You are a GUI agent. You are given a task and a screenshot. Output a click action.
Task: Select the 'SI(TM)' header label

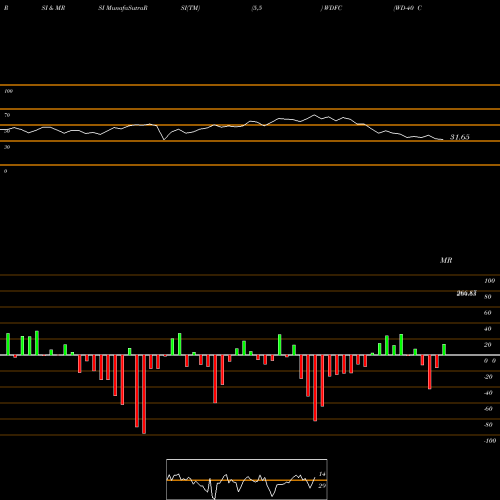[190, 8]
